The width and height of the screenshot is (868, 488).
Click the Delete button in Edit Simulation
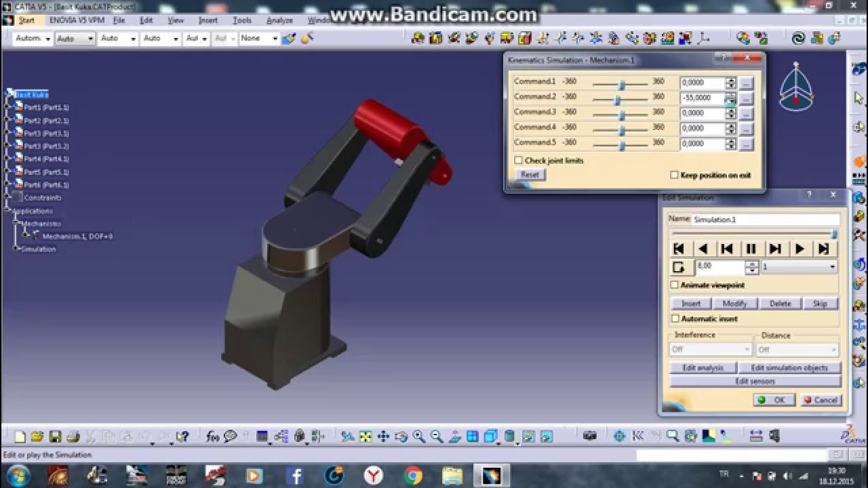click(780, 304)
